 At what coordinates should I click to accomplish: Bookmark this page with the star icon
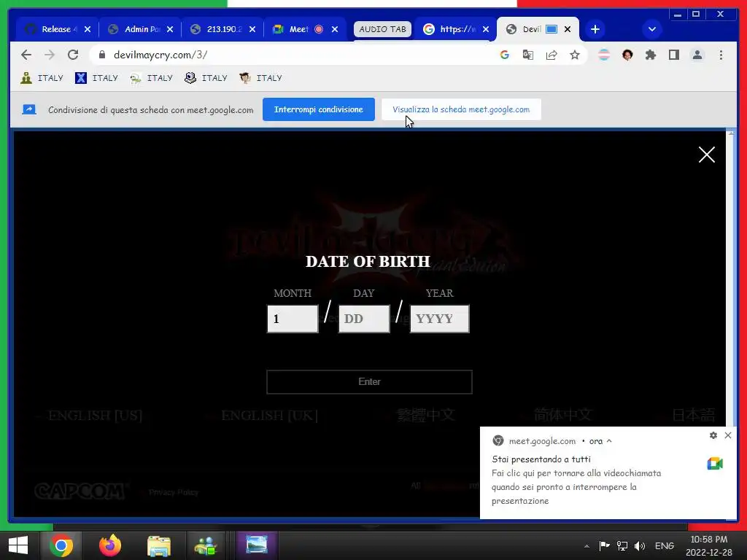tap(575, 55)
